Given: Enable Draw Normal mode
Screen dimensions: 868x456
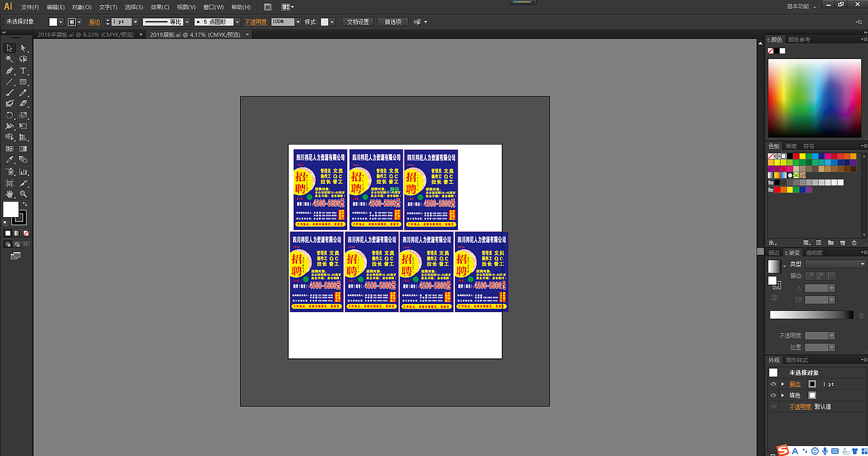Looking at the screenshot, I should tap(8, 244).
